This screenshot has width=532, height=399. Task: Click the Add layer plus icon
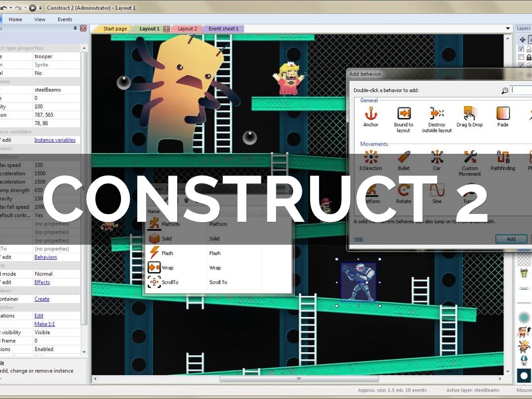(523, 39)
